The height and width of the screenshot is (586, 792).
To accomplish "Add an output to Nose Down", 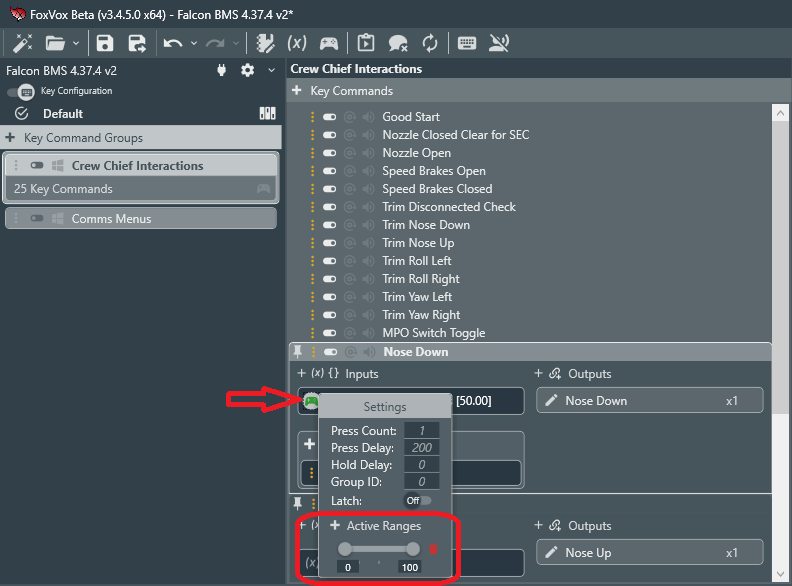I will tap(538, 373).
